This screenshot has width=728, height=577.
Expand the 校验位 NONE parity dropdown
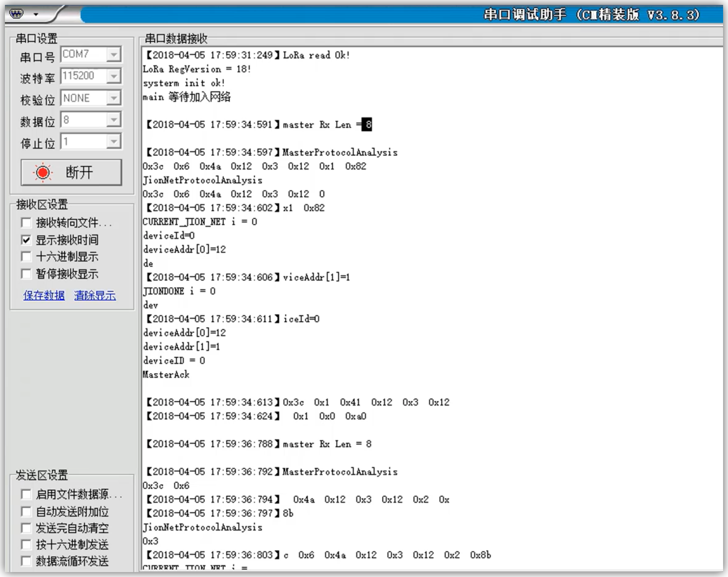click(113, 98)
